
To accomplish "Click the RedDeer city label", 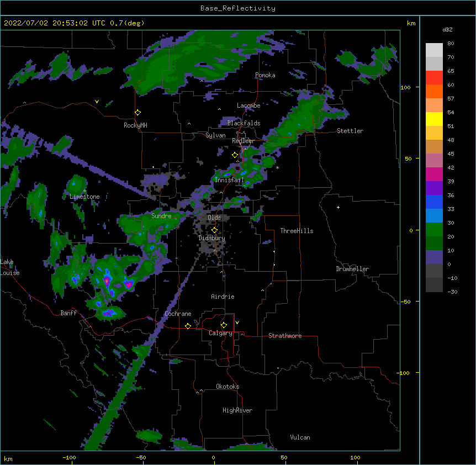I will tap(243, 141).
